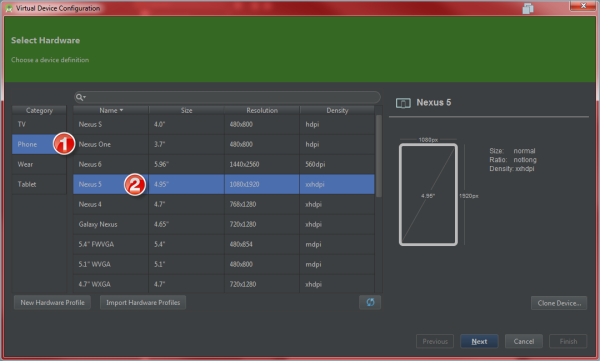The image size is (600, 361).
Task: Sort by the Size column header
Action: 186,110
